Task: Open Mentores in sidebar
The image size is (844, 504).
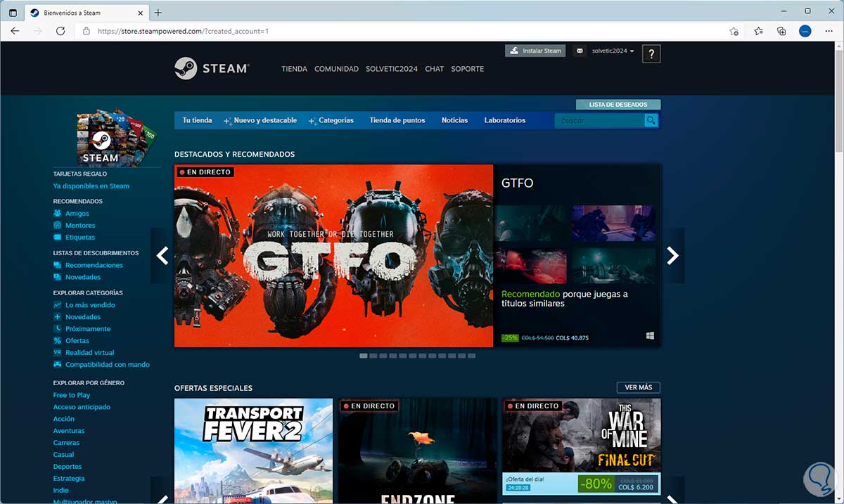Action: (79, 226)
